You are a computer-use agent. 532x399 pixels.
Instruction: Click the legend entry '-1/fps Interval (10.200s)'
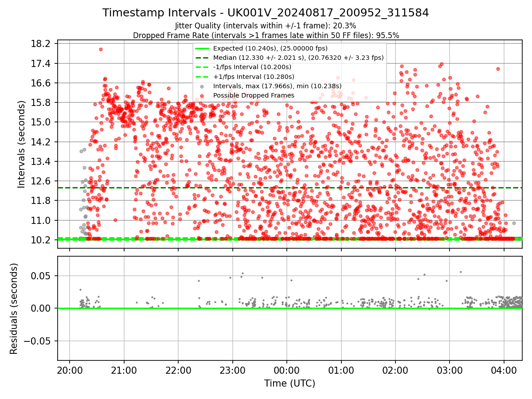[x=252, y=67]
